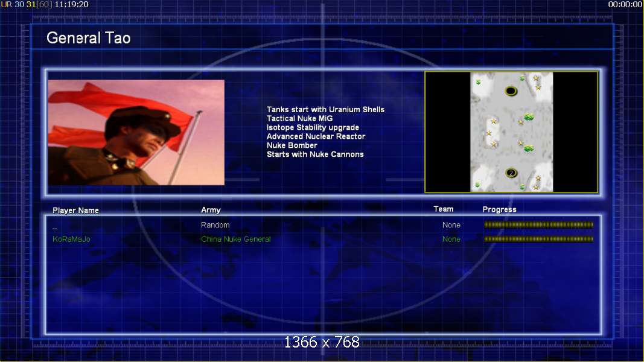Viewport: 644px width, 362px height.
Task: Click KoRaMaJo's 'None' team value
Action: coord(451,239)
